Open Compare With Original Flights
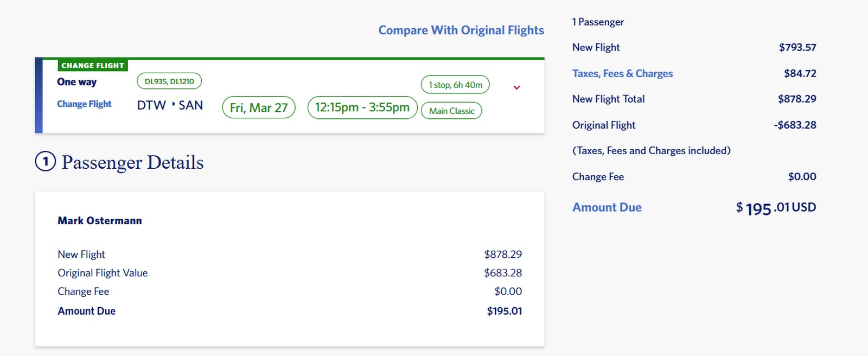Viewport: 868px width, 356px height. pos(461,30)
